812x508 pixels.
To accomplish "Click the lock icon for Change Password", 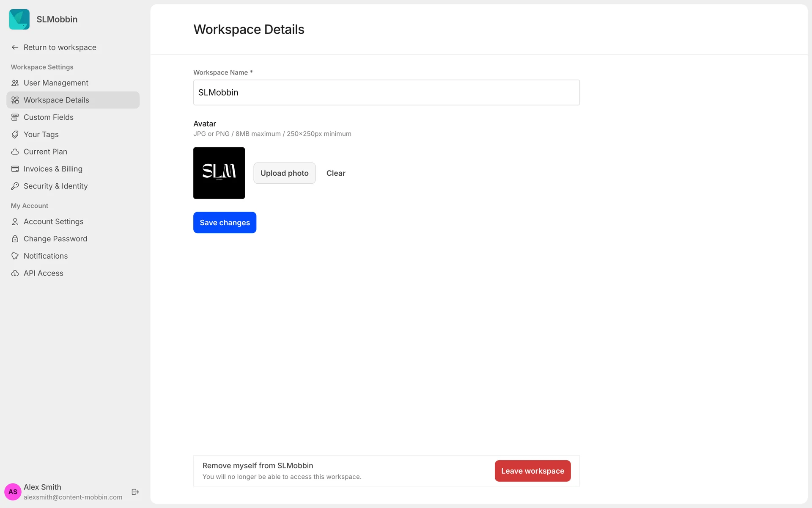I will (15, 239).
